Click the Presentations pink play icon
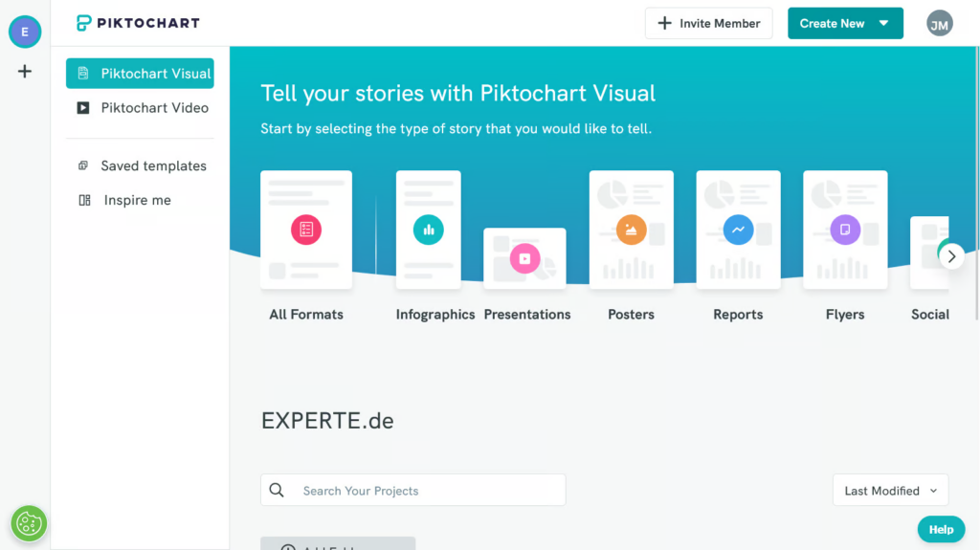Viewport: 980px width, 550px height. [x=524, y=258]
